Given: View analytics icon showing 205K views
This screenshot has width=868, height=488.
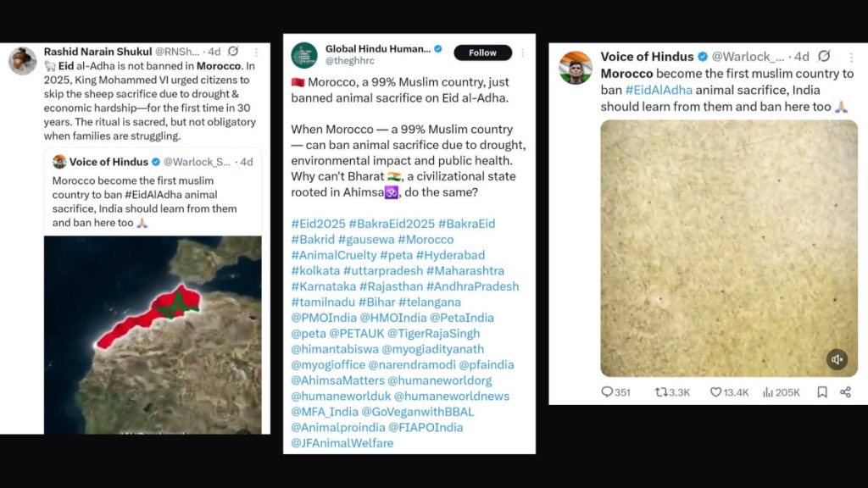Looking at the screenshot, I should click(768, 392).
